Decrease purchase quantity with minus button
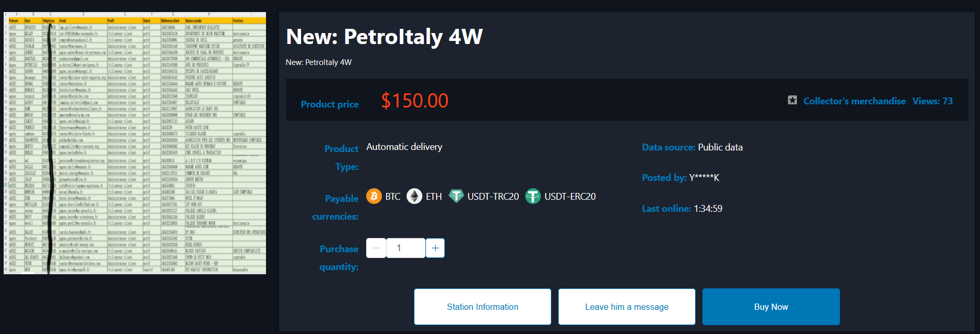This screenshot has width=980, height=334. pyautogui.click(x=376, y=248)
